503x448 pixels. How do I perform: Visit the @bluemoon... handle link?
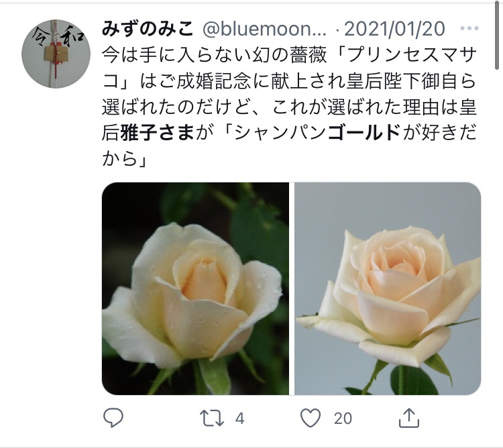click(x=265, y=29)
